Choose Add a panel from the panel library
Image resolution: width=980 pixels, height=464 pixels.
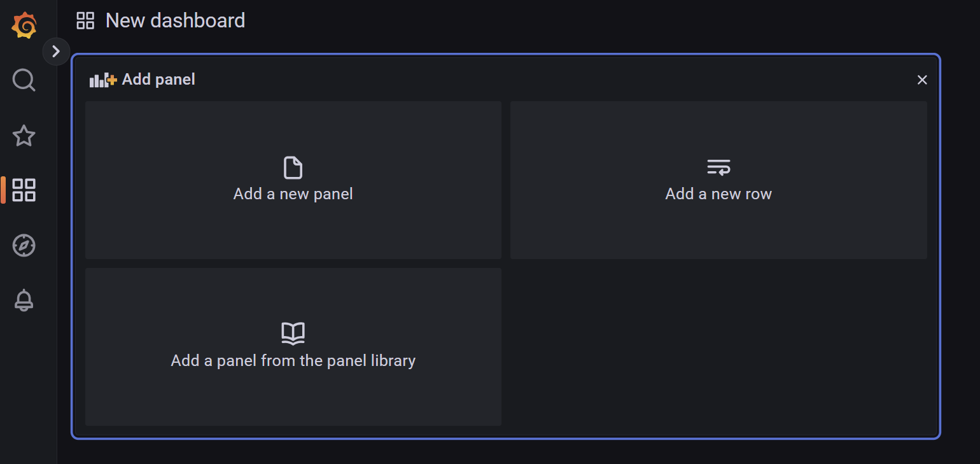coord(293,360)
